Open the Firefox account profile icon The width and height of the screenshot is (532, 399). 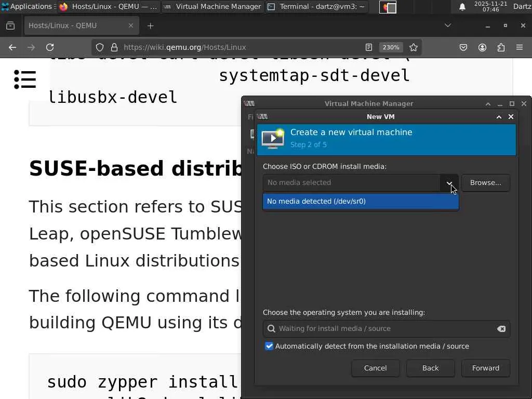tap(482, 47)
